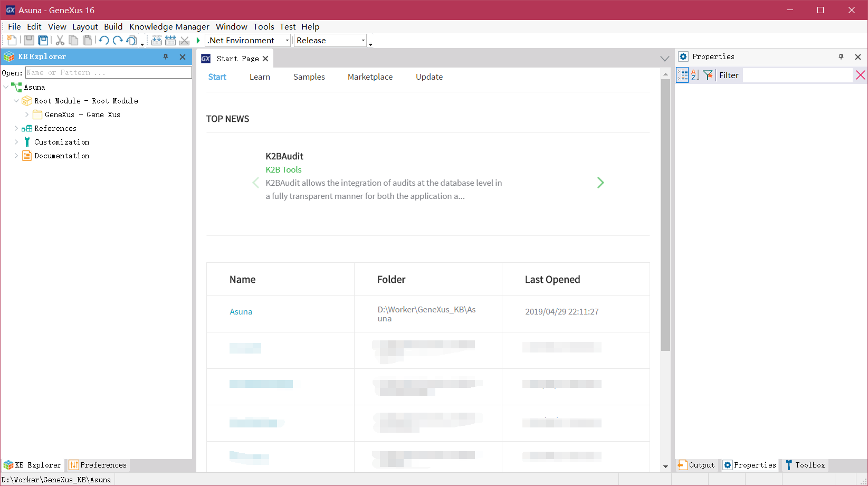The width and height of the screenshot is (868, 486).
Task: Show previous news with left arrow
Action: click(255, 183)
